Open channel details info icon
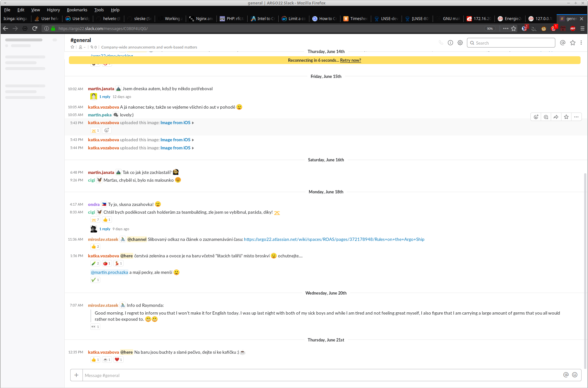588x388 pixels. click(x=450, y=43)
